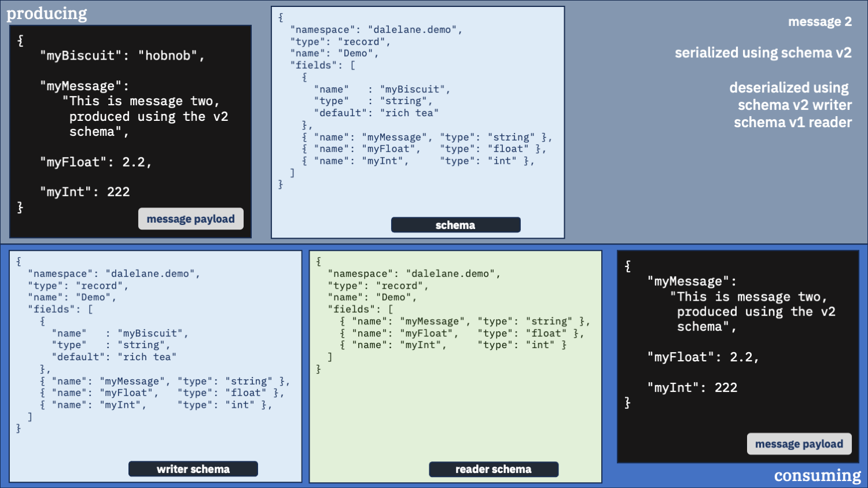
Task: Click the "fields" line in top schema panel
Action: pos(322,65)
